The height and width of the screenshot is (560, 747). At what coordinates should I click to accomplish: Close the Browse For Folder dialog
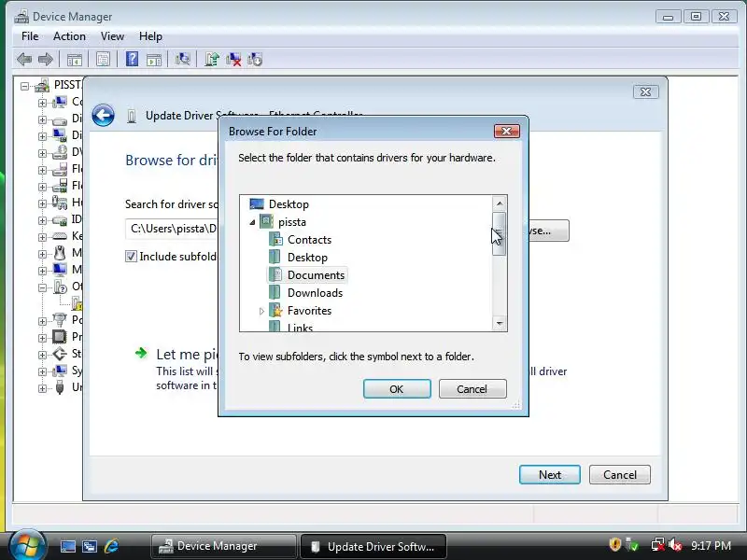[x=506, y=131]
